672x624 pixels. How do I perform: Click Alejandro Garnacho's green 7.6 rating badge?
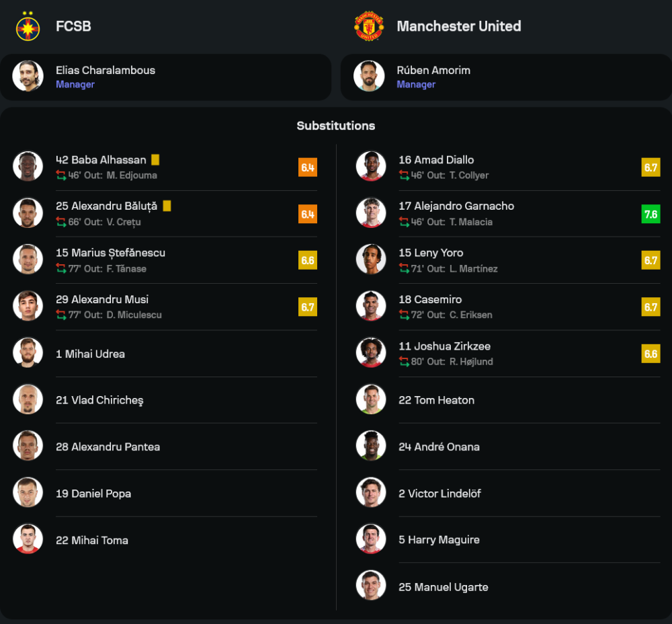click(x=650, y=214)
